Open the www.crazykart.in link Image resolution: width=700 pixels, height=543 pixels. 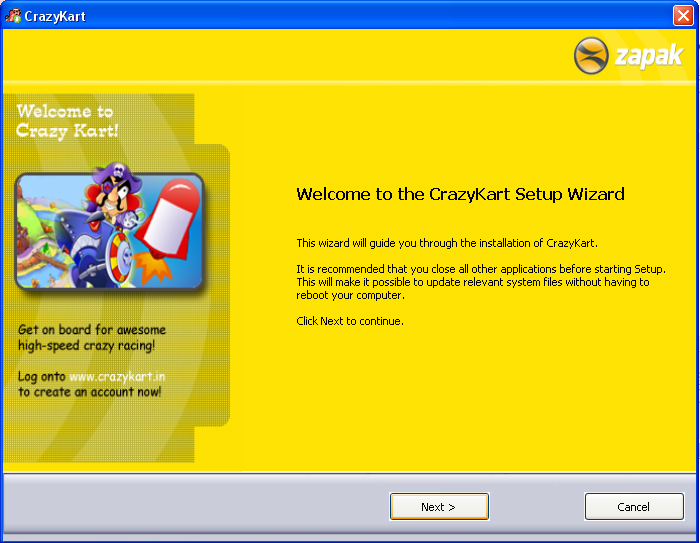click(117, 376)
